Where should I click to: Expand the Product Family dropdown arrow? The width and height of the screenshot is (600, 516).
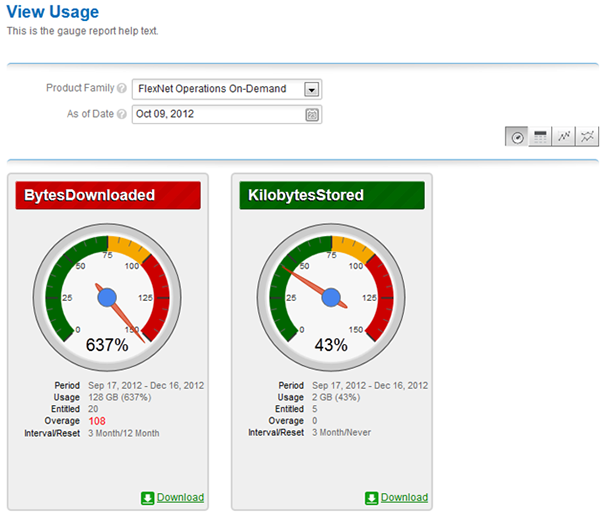point(311,90)
